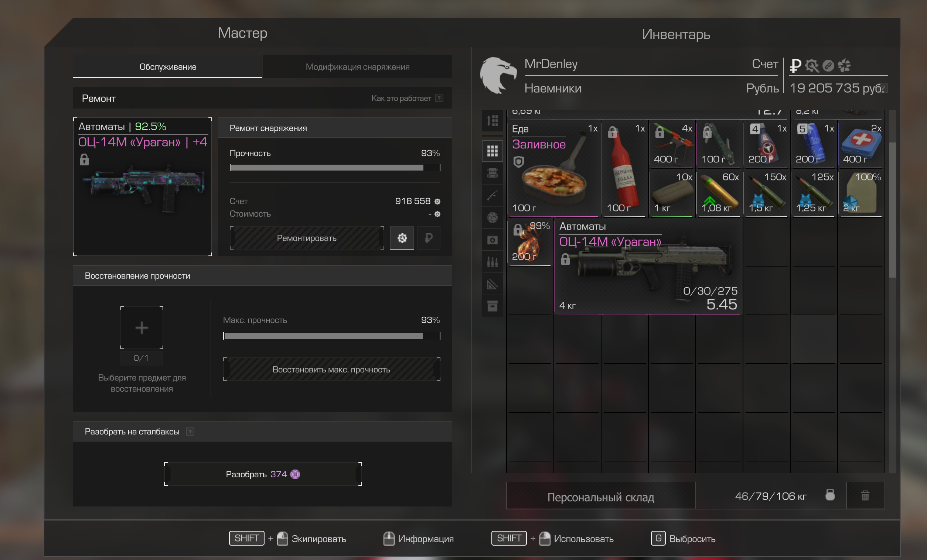Click the Макс. прочность progress bar
Image resolution: width=927 pixels, height=560 pixels.
[x=331, y=336]
